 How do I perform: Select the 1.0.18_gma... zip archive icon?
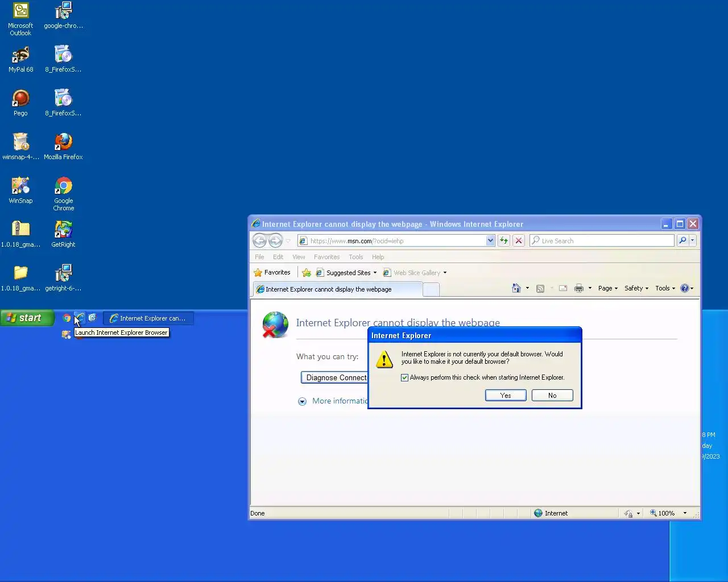[20, 234]
